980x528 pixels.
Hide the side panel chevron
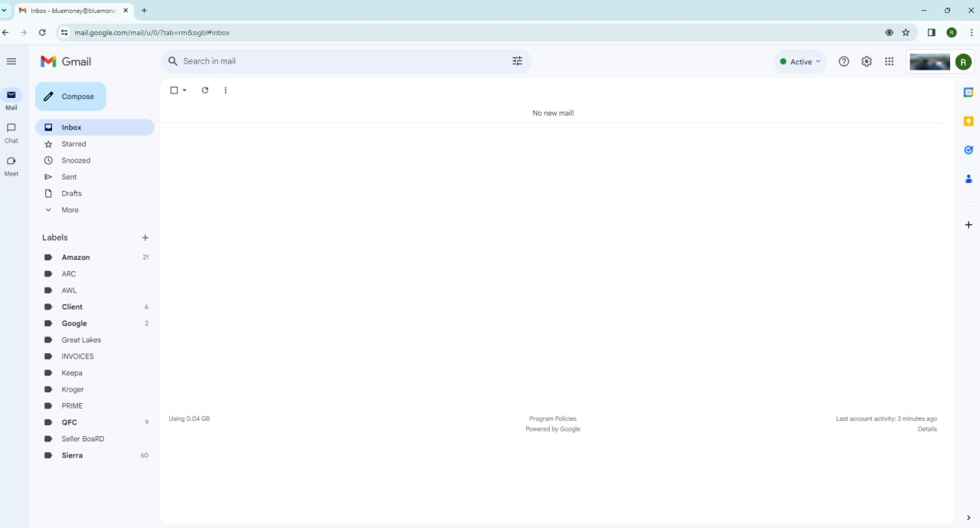pyautogui.click(x=969, y=518)
